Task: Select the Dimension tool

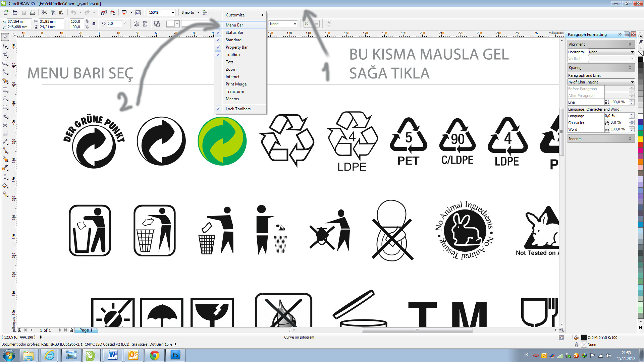Action: (5, 142)
